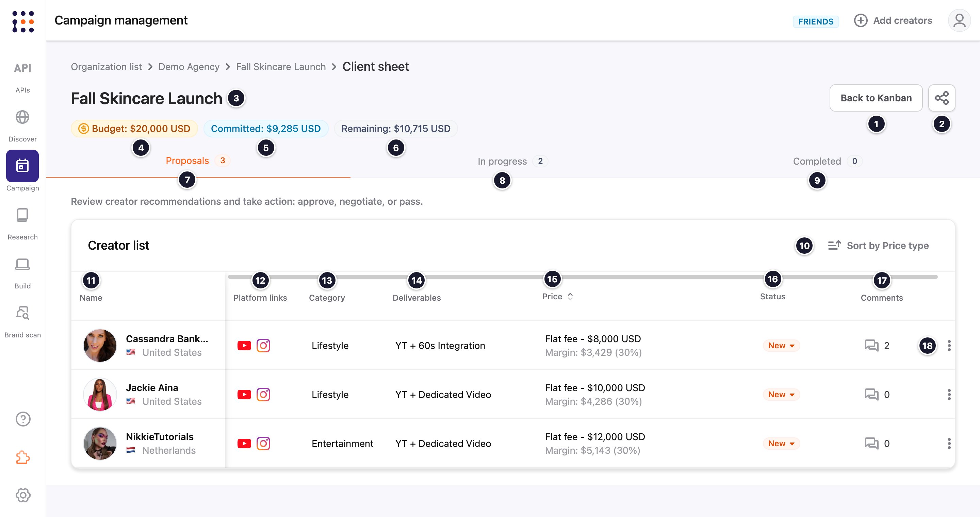Expand NikkieTutorials' New status dropdown
Viewport: 980px width, 517px height.
(781, 444)
